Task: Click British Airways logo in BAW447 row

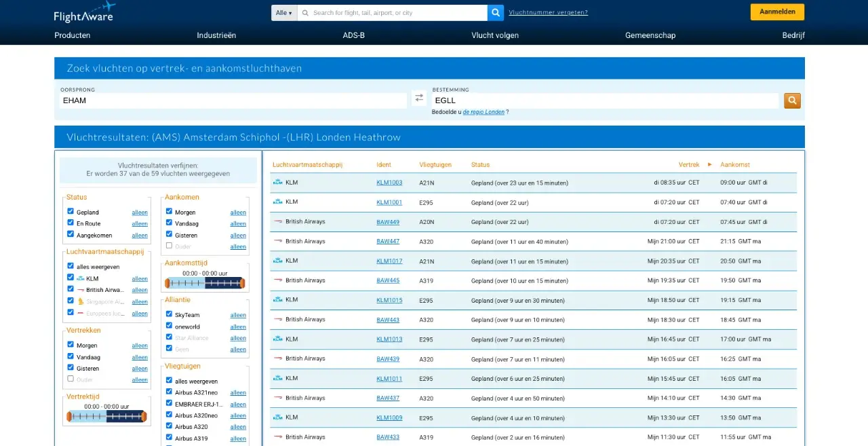Action: pos(277,241)
